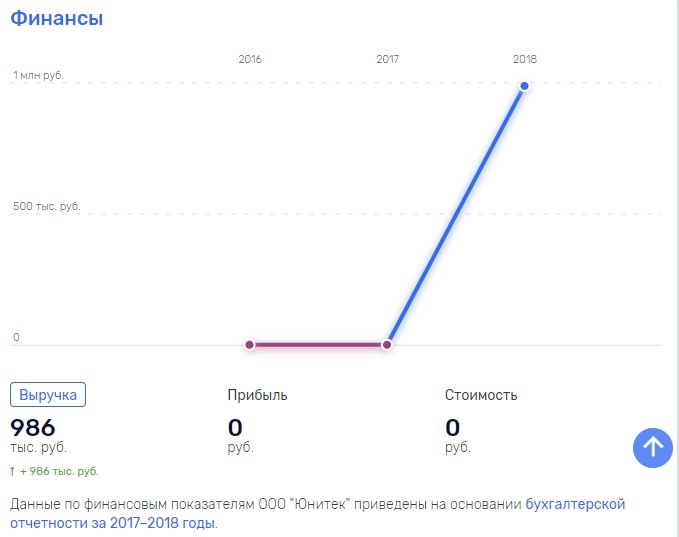
Task: Click the purple flat line segment
Action: pyautogui.click(x=318, y=345)
